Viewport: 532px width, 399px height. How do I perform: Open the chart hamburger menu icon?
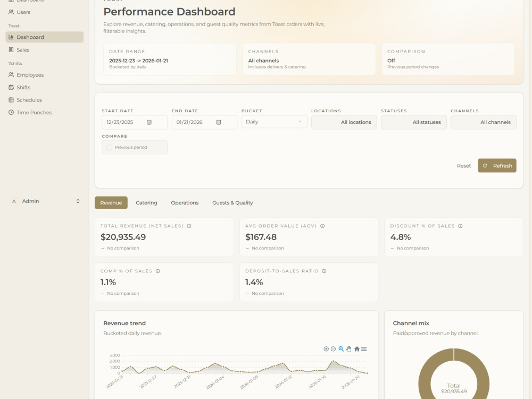(x=364, y=349)
